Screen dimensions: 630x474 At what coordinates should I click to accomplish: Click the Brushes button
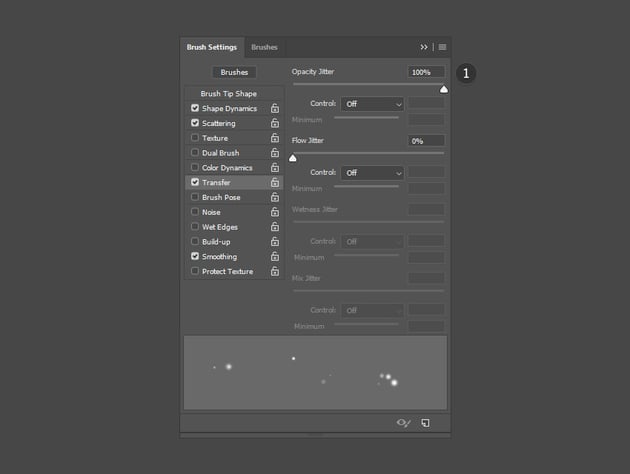click(234, 72)
